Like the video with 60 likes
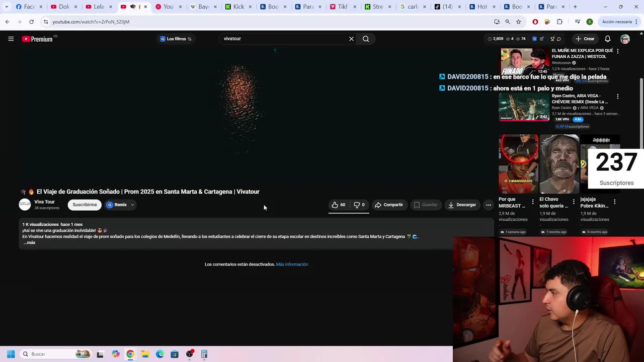This screenshot has width=644, height=362. pyautogui.click(x=339, y=205)
